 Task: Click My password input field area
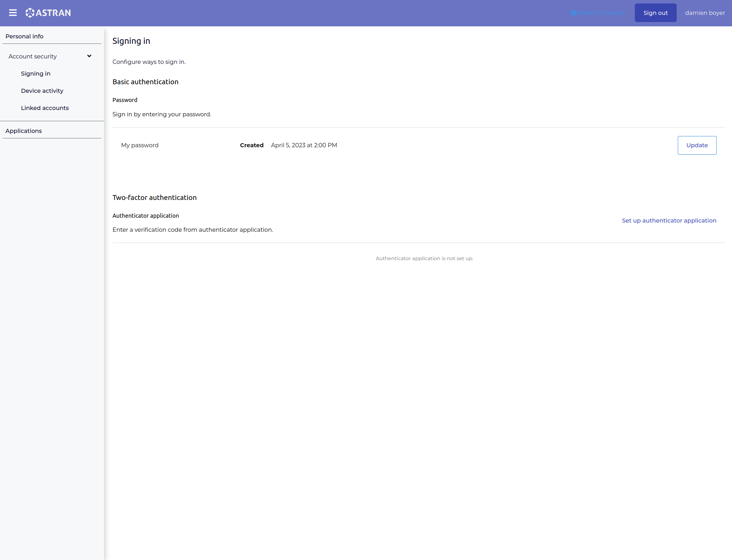point(140,145)
